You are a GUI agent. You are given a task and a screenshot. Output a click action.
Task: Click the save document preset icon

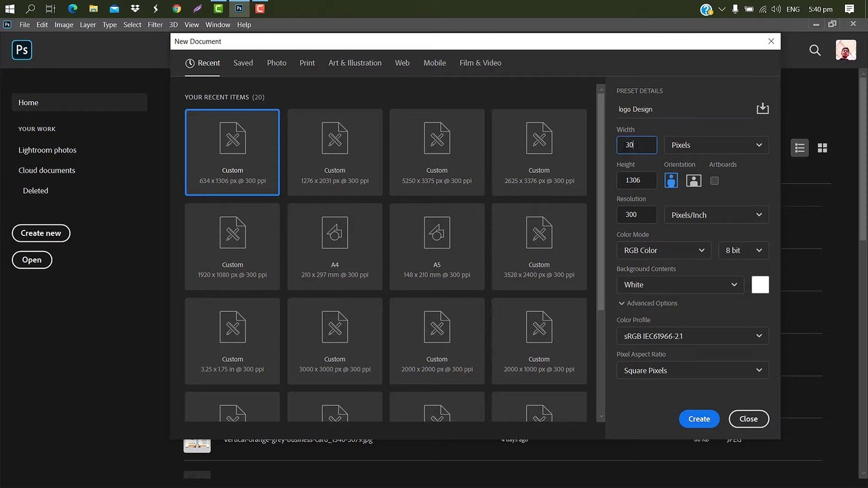(x=762, y=108)
